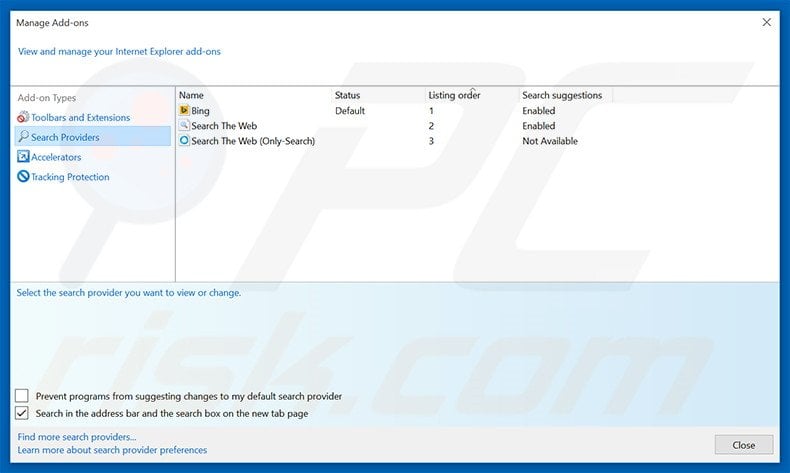Viewport: 790px width, 473px height.
Task: Uncheck Search in the address bar checkbox
Action: click(22, 413)
